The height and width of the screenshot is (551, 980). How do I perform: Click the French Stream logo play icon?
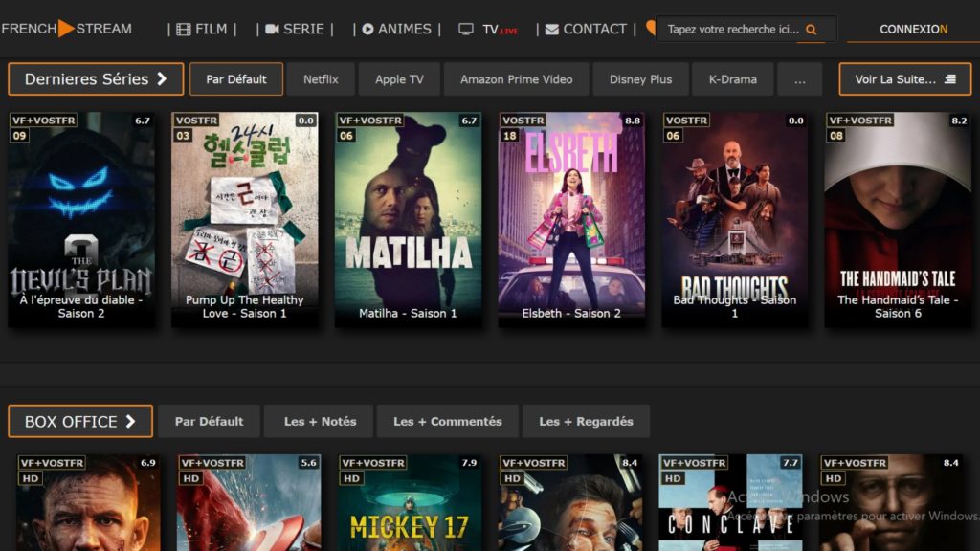(x=66, y=29)
